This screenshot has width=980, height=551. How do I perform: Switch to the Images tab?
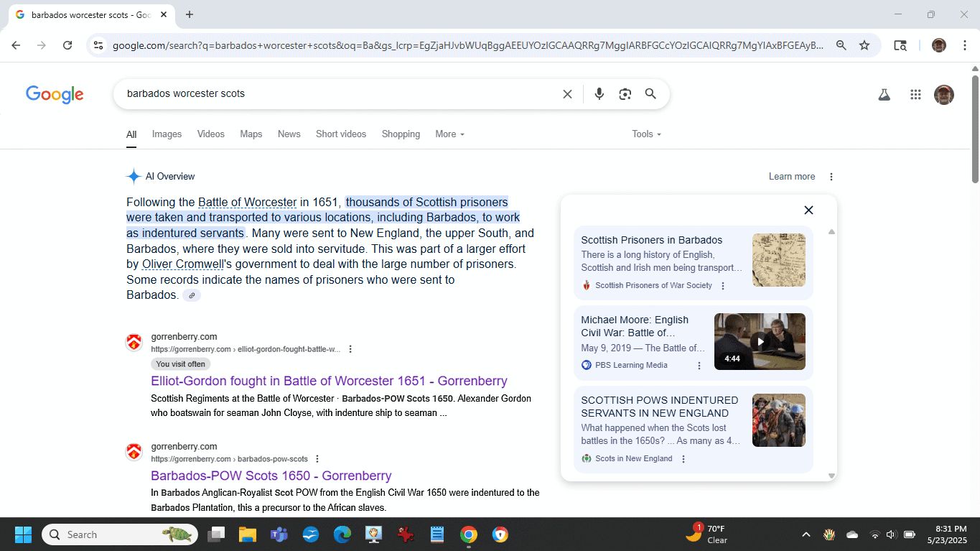point(167,134)
